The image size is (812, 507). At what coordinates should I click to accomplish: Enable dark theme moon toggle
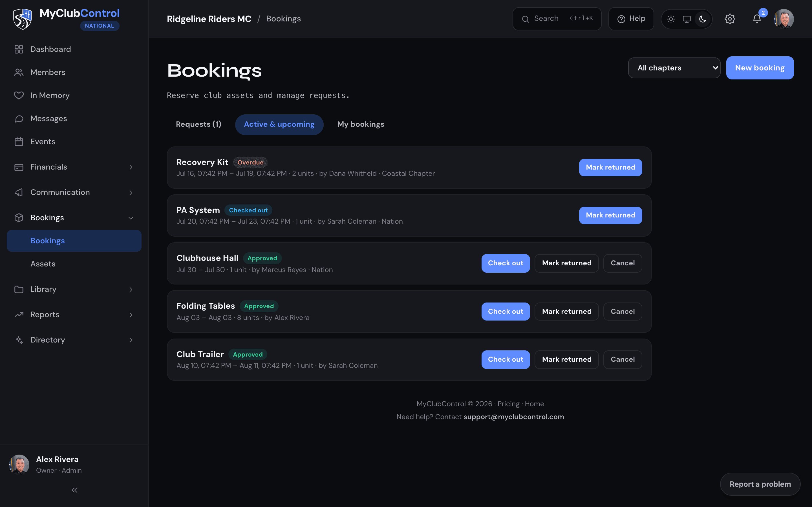tap(703, 19)
